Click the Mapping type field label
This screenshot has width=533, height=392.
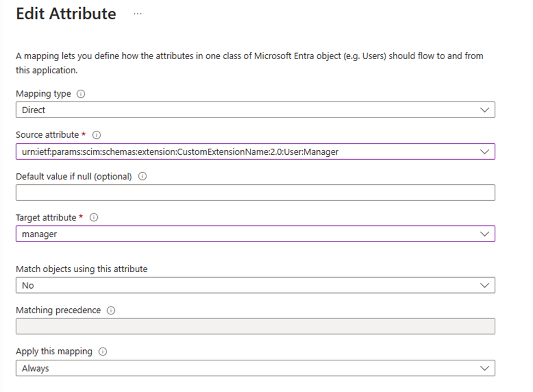click(43, 94)
